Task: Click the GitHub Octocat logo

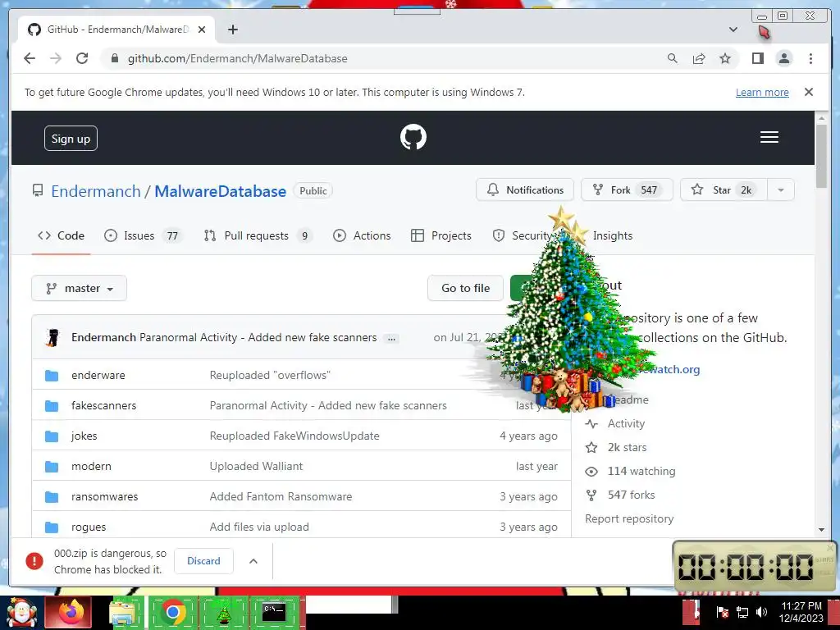Action: point(413,137)
